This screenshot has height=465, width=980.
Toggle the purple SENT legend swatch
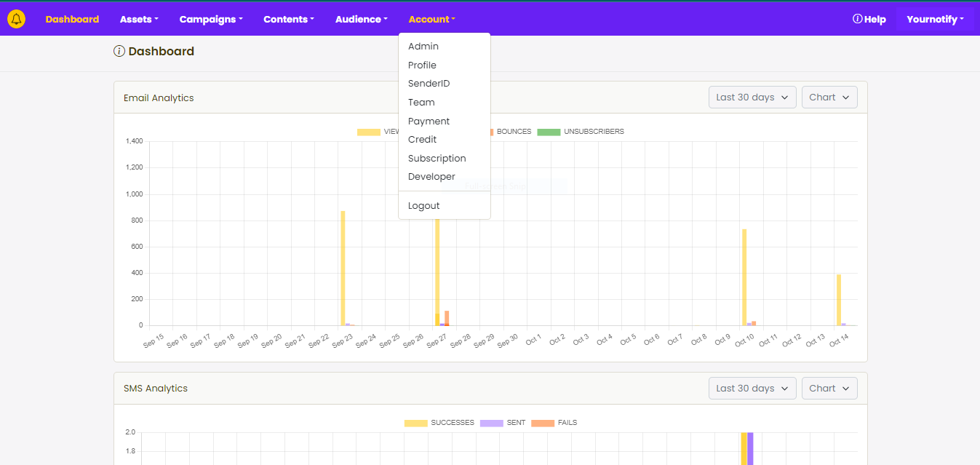492,423
